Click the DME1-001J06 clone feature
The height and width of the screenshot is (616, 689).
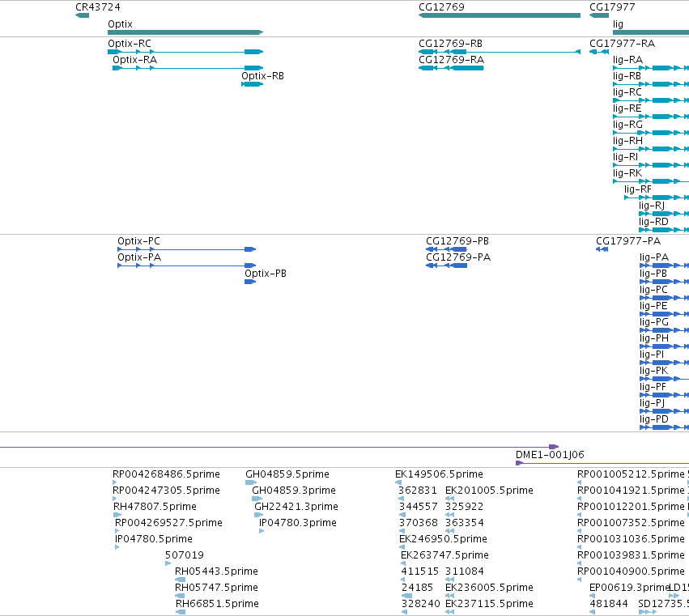(602, 463)
